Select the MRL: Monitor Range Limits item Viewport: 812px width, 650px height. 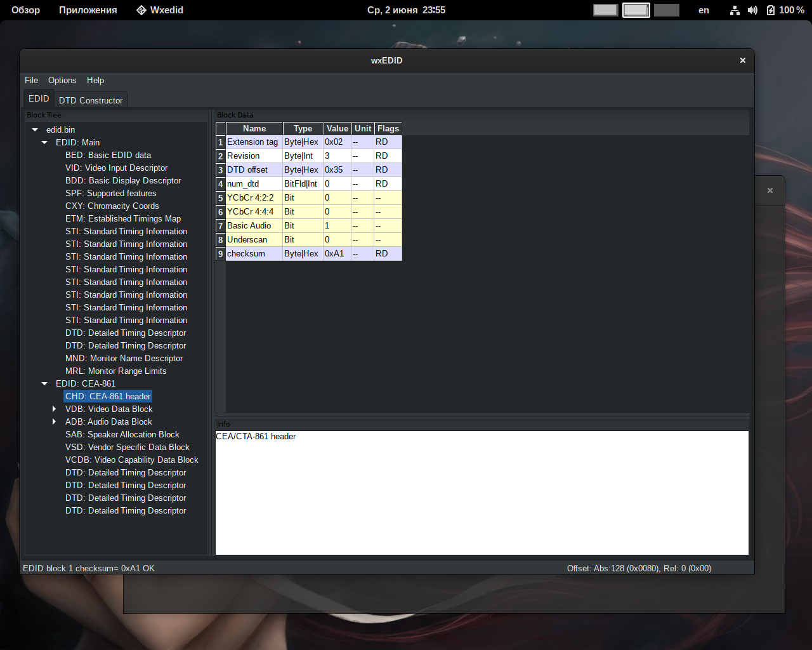click(x=115, y=371)
